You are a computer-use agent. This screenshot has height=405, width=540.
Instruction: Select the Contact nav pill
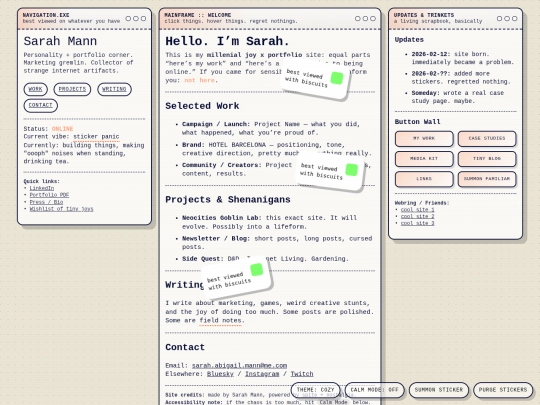41,105
